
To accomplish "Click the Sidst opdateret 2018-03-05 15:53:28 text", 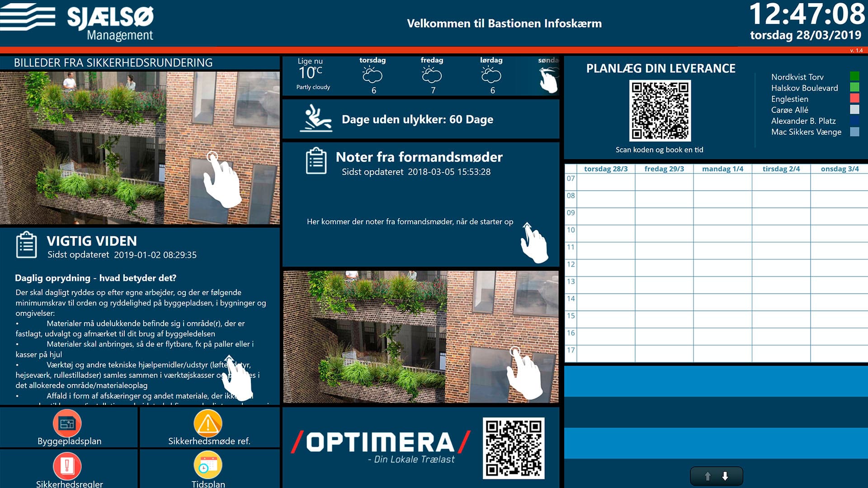I will tap(416, 172).
